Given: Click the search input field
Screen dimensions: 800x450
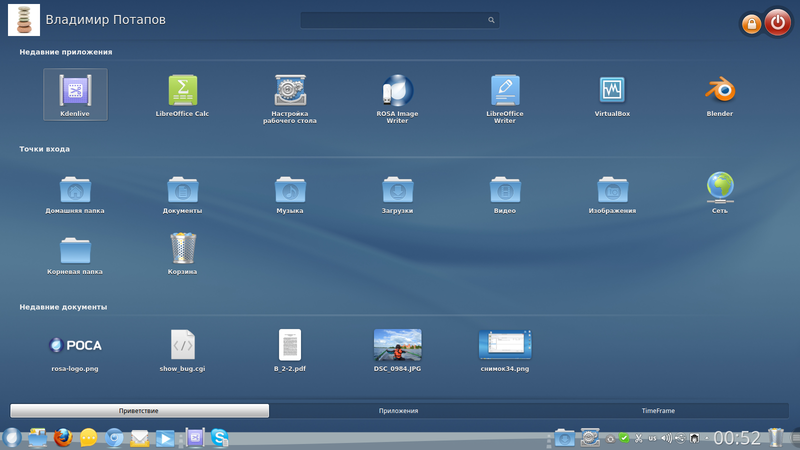Looking at the screenshot, I should click(x=399, y=20).
